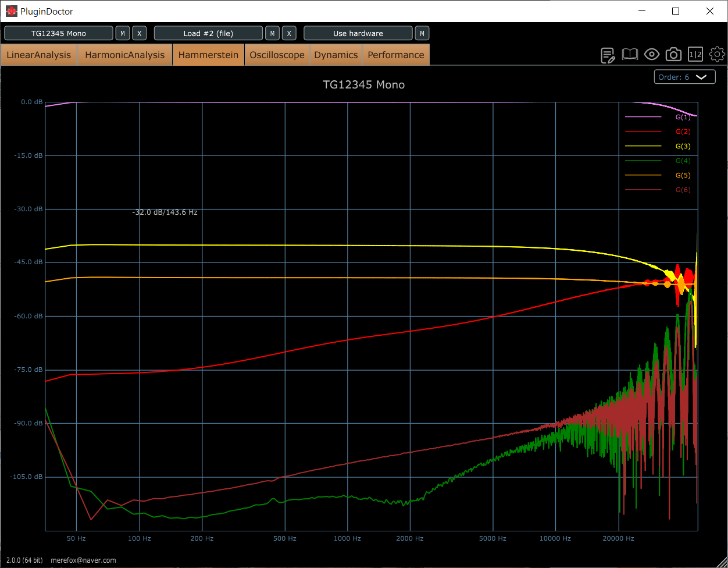Click the -30.0 dB axis label
This screenshot has height=568, width=728.
tap(28, 209)
